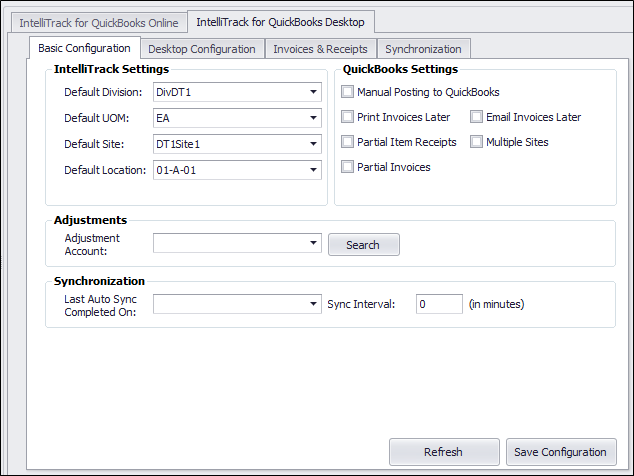
Task: Click the Refresh button
Action: [444, 452]
